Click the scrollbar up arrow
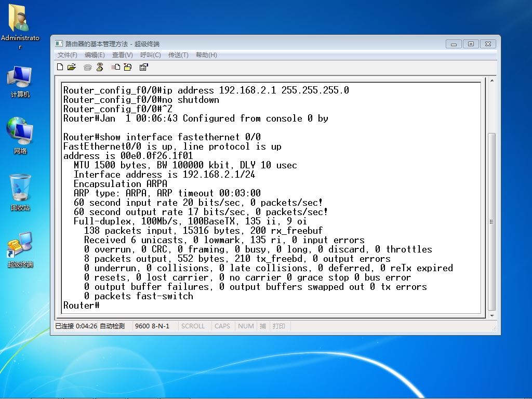 pyautogui.click(x=491, y=81)
